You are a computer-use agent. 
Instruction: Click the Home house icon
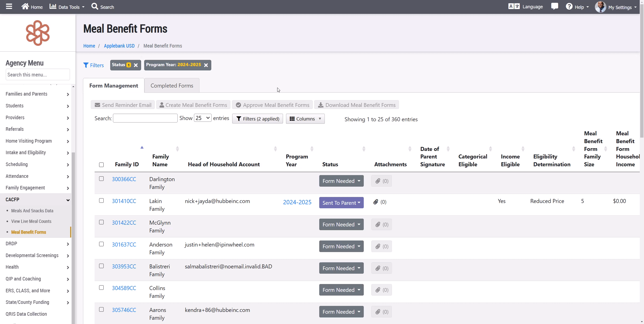coord(25,7)
